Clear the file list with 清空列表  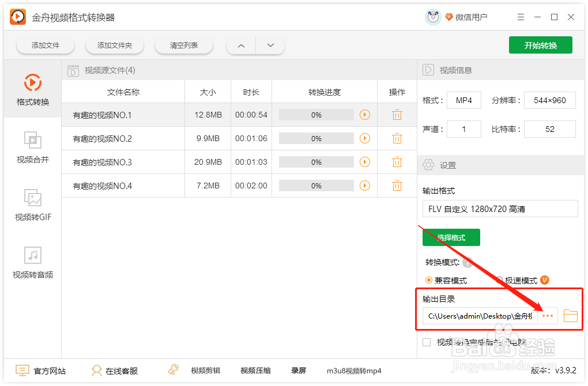pyautogui.click(x=183, y=44)
